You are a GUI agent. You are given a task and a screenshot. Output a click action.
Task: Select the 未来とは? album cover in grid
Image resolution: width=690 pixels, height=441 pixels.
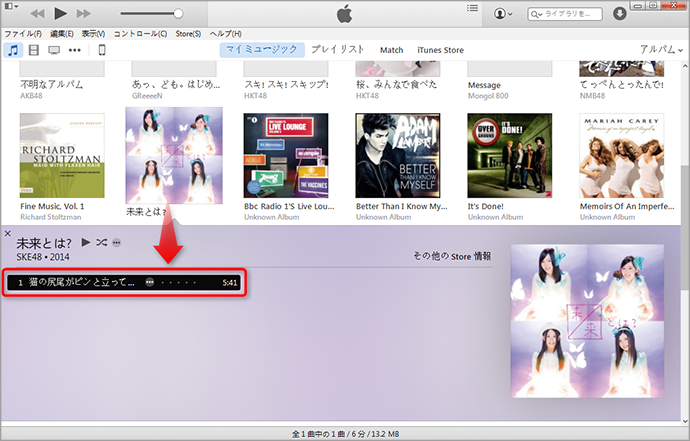point(174,155)
